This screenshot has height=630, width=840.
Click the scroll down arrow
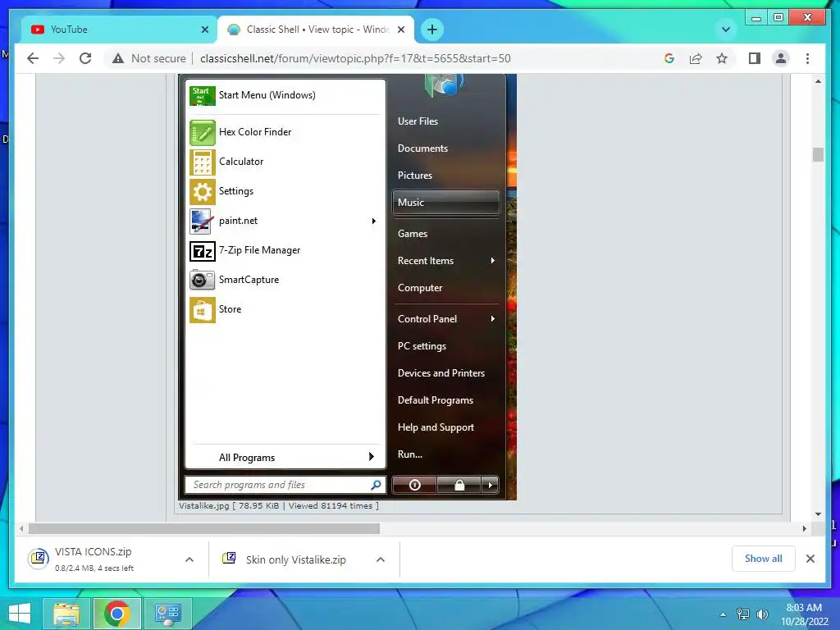point(818,514)
